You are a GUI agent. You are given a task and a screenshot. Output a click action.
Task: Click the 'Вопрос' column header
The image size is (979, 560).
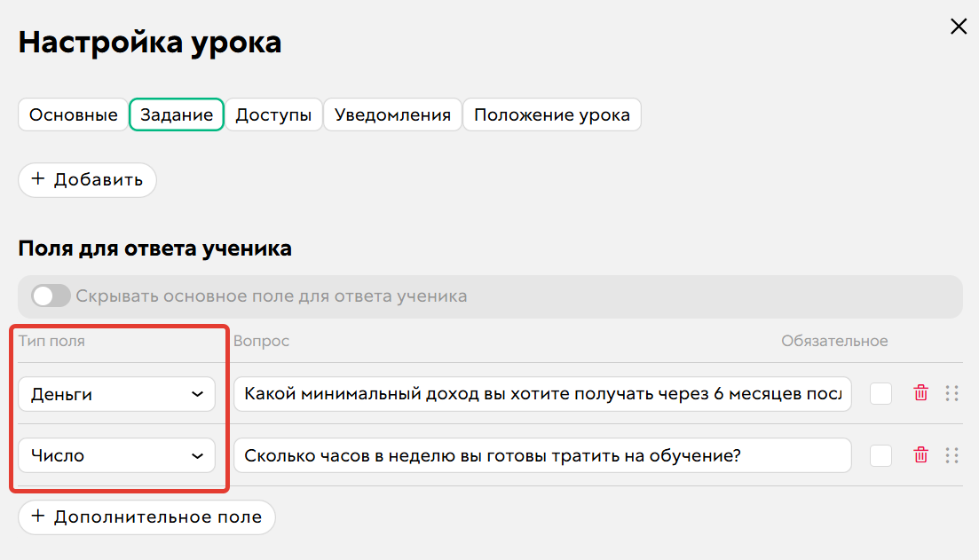(261, 341)
